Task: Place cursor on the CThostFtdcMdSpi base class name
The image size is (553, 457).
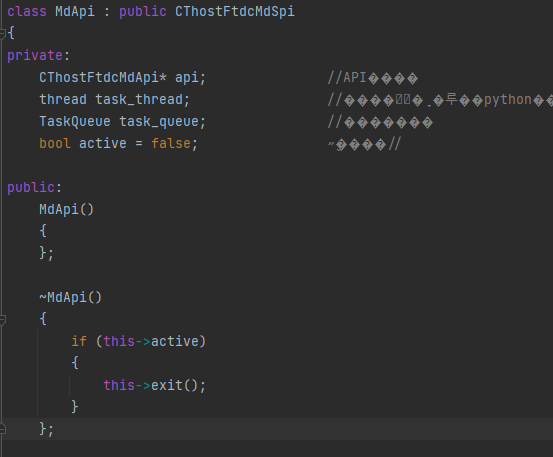Action: pos(235,12)
